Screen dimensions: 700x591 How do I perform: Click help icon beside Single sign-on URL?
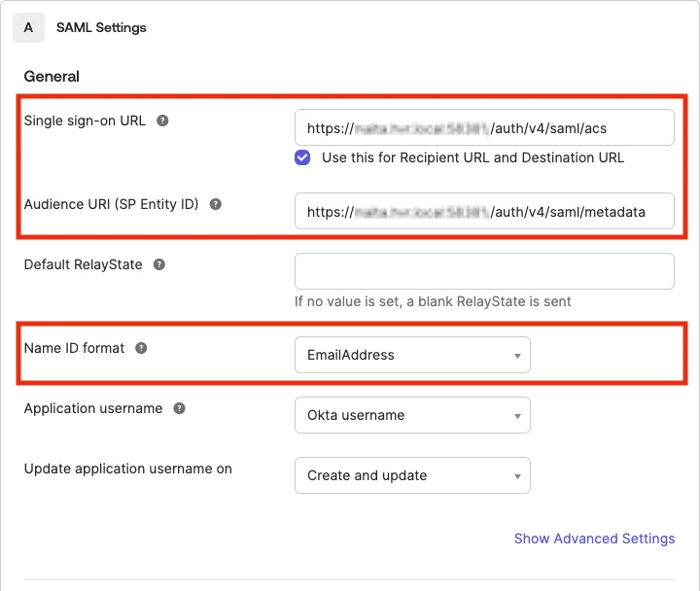[162, 122]
